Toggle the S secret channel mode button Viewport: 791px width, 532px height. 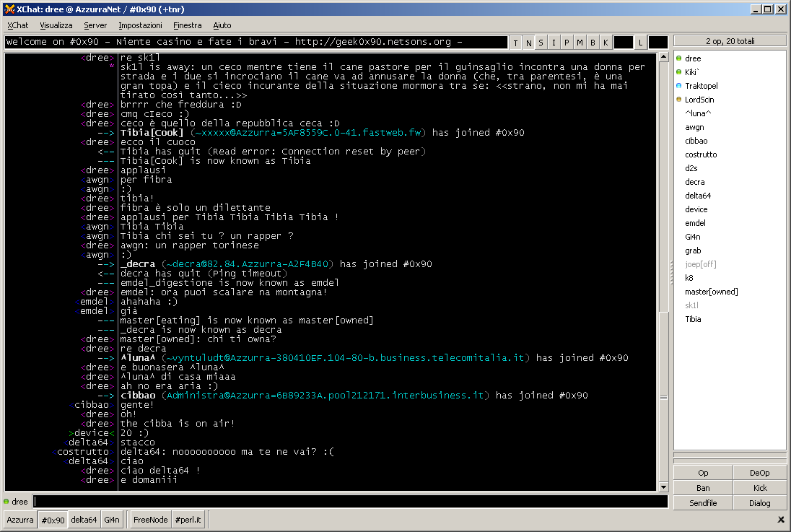[x=541, y=43]
